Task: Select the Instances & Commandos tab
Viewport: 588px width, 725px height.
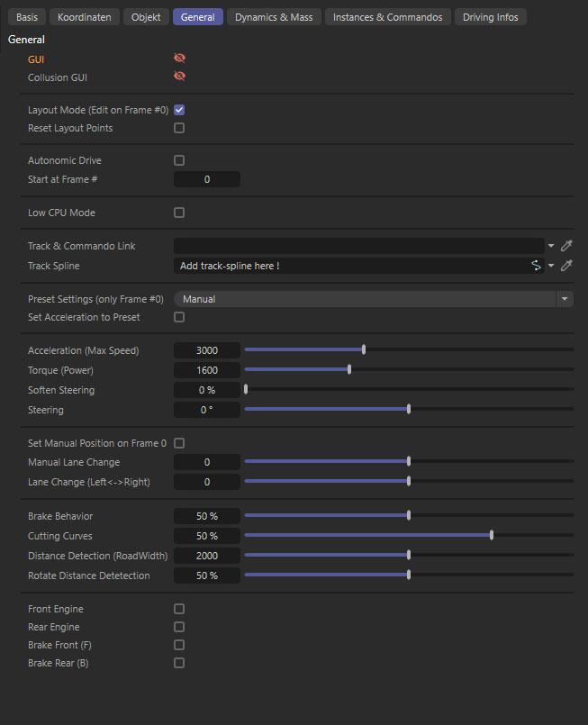Action: point(387,17)
